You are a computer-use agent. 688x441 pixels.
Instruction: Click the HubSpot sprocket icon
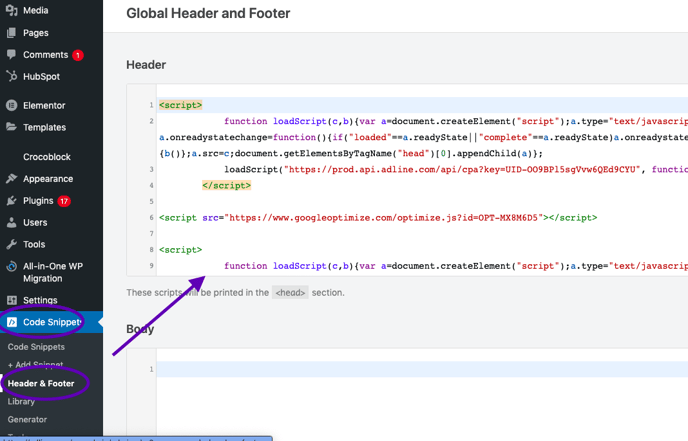click(12, 76)
